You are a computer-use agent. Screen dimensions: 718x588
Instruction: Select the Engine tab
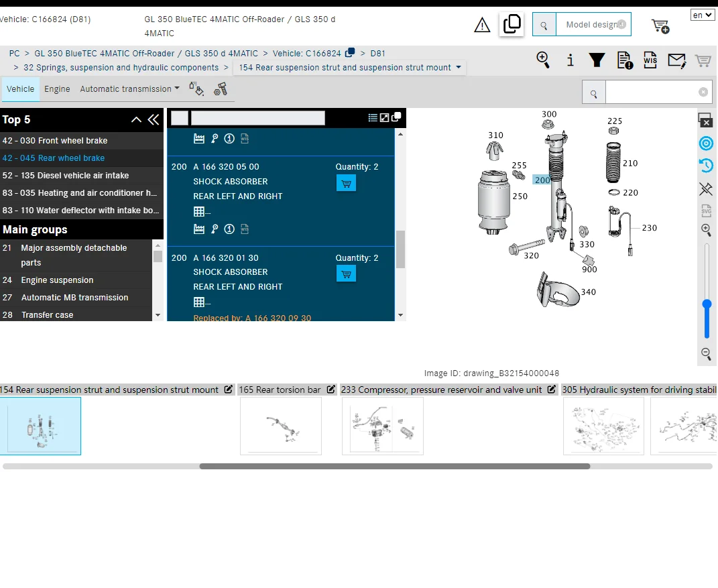click(57, 89)
